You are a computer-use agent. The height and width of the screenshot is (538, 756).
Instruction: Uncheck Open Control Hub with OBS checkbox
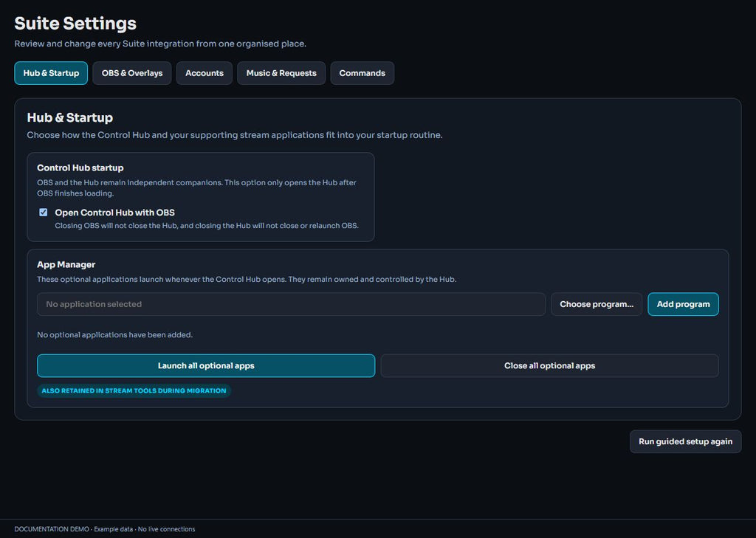[44, 212]
